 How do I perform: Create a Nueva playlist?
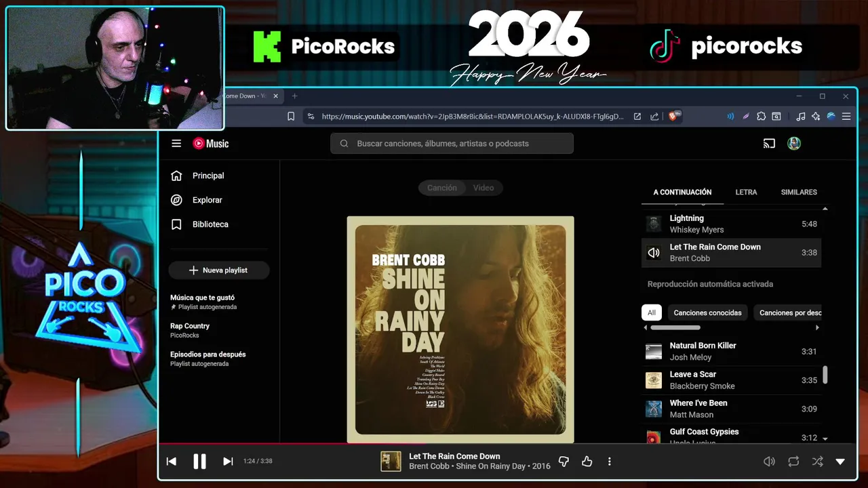tap(219, 270)
